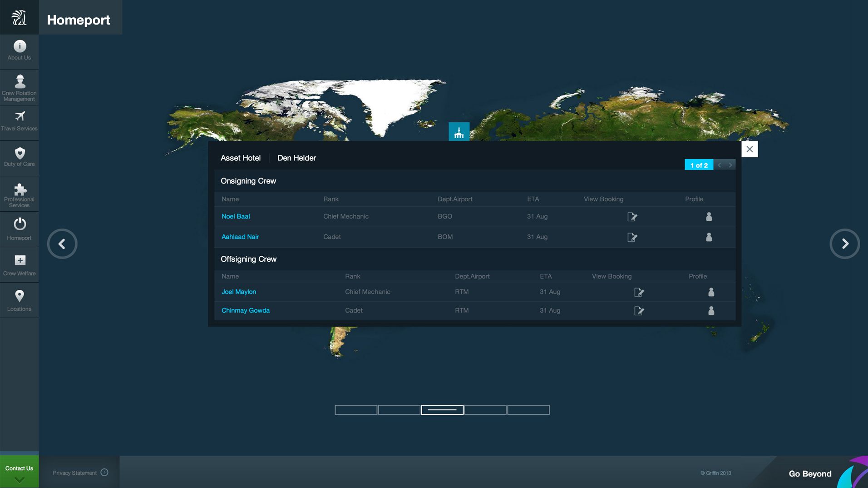Click the Homeport page title
The height and width of the screenshot is (488, 868).
tap(79, 20)
